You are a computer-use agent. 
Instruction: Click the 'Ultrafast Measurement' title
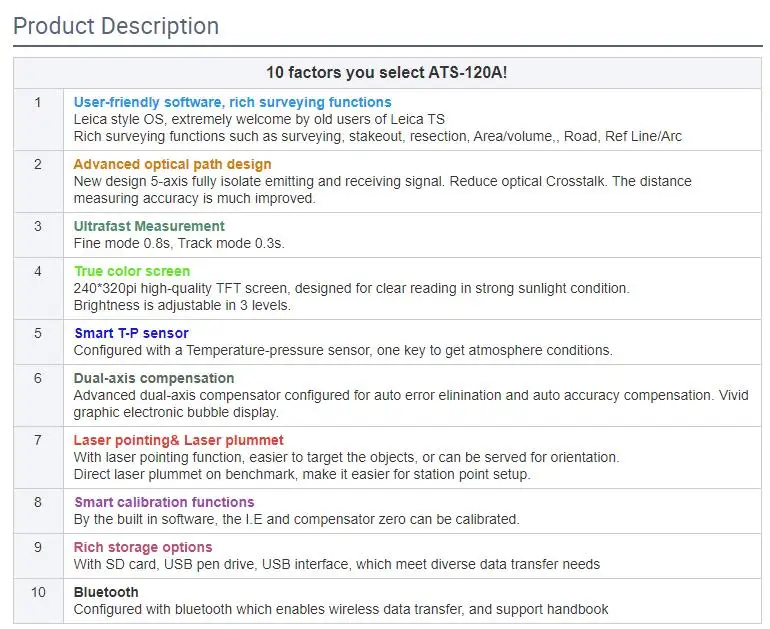pyautogui.click(x=149, y=226)
